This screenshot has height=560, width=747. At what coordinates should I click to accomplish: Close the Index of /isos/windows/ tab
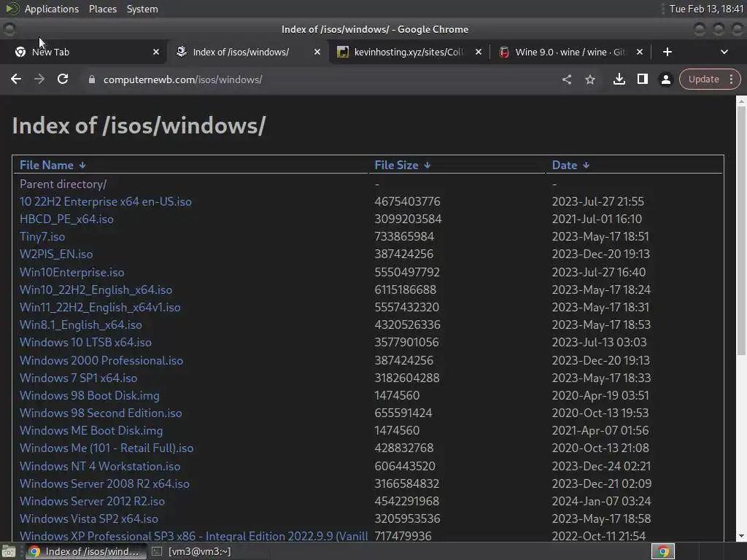click(x=317, y=52)
